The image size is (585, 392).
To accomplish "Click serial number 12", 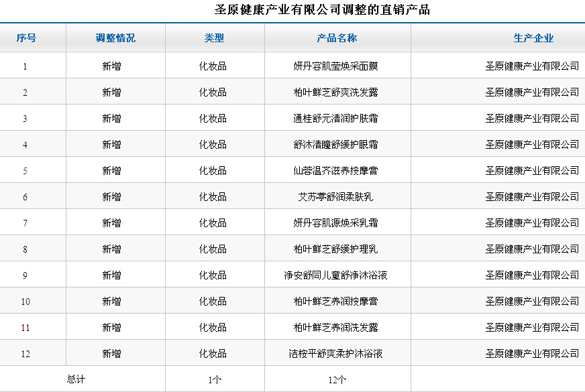I will tap(25, 354).
